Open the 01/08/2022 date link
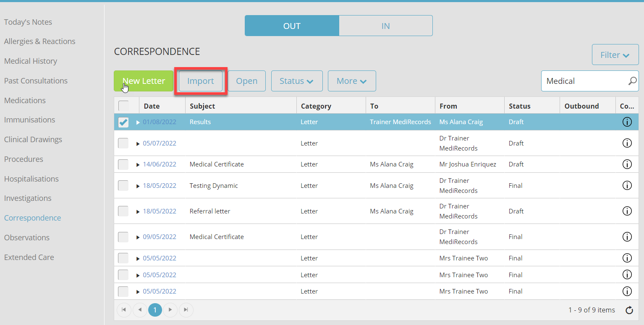 [x=160, y=122]
